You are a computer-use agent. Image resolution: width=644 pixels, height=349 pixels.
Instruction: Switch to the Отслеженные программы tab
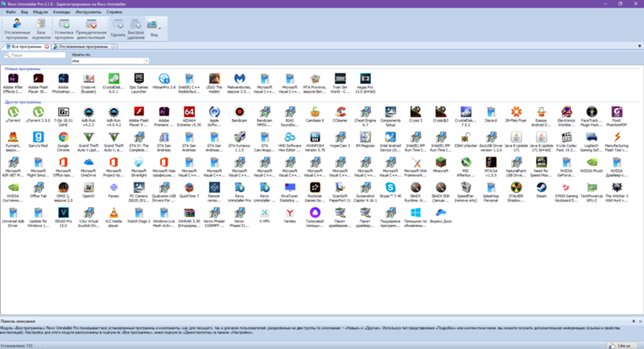[84, 47]
